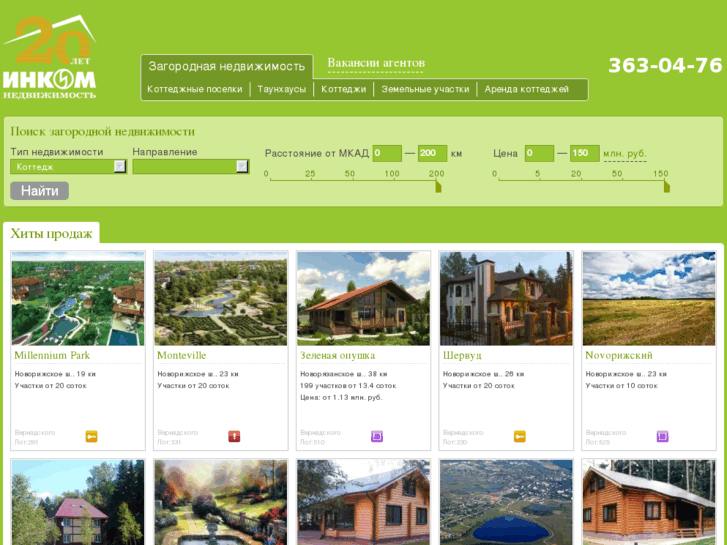Click text 'Цена: от 1.13 млн. руб.'
Image resolution: width=727 pixels, height=545 pixels.
[x=341, y=398]
